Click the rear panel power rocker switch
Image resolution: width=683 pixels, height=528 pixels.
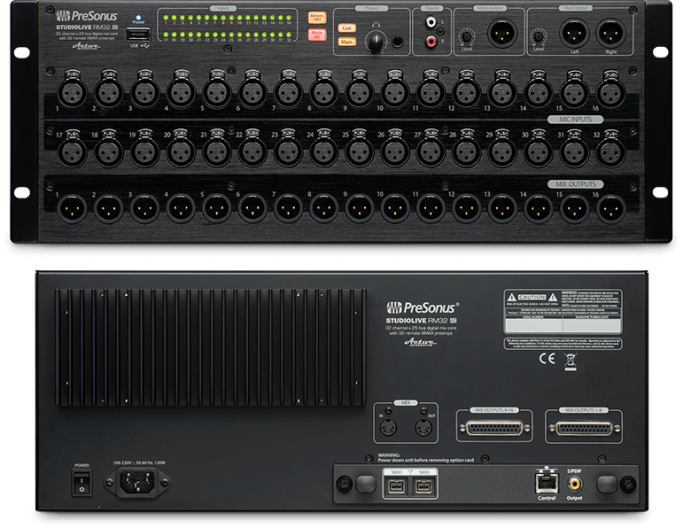pyautogui.click(x=81, y=483)
